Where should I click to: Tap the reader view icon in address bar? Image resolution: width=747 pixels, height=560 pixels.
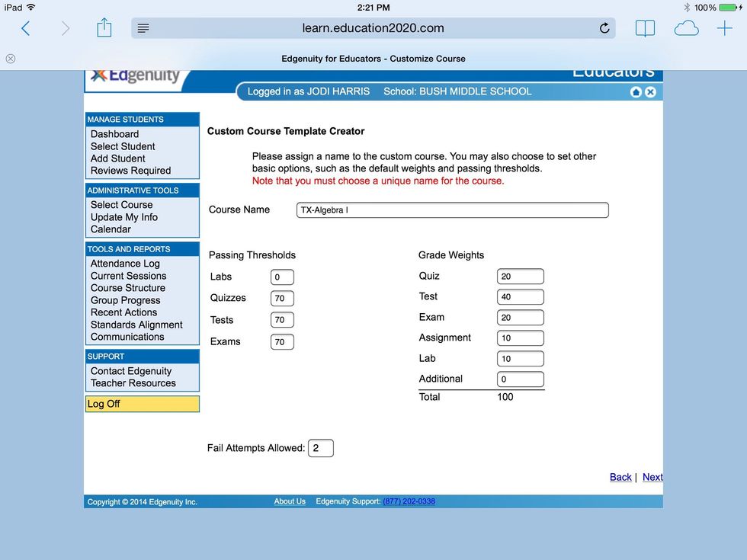[143, 29]
